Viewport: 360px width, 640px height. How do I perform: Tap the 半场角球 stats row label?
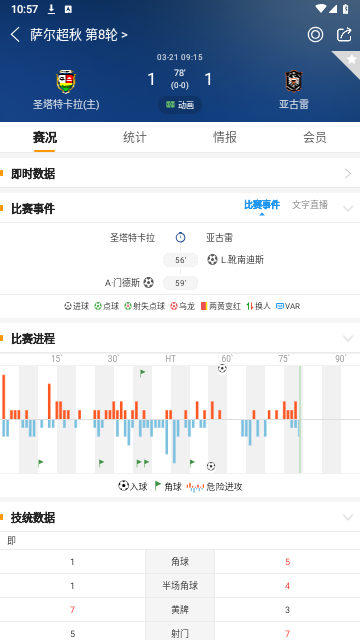point(180,586)
